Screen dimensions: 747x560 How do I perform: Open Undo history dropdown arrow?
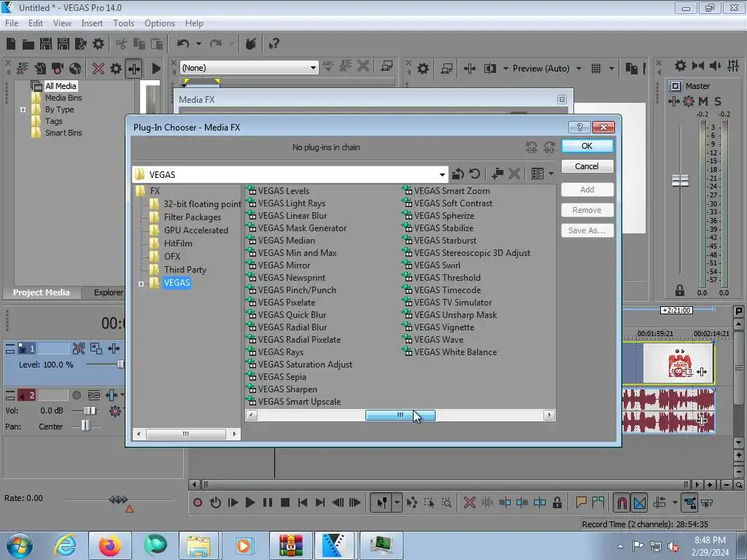(x=198, y=44)
